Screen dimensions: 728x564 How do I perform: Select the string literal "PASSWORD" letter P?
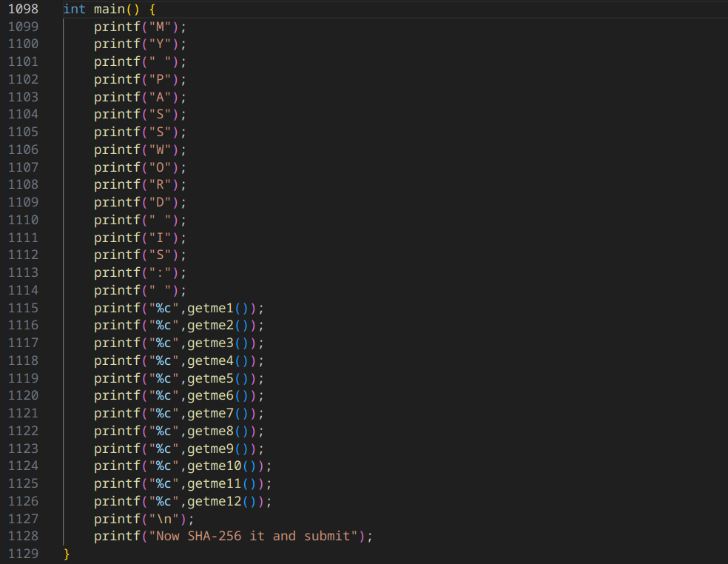tap(160, 78)
